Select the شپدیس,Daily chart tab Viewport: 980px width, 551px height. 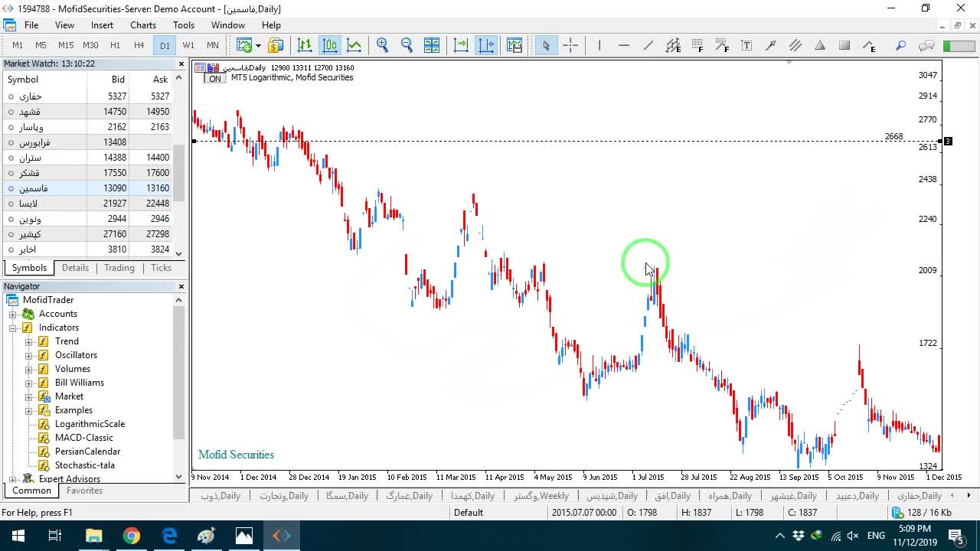(x=612, y=496)
